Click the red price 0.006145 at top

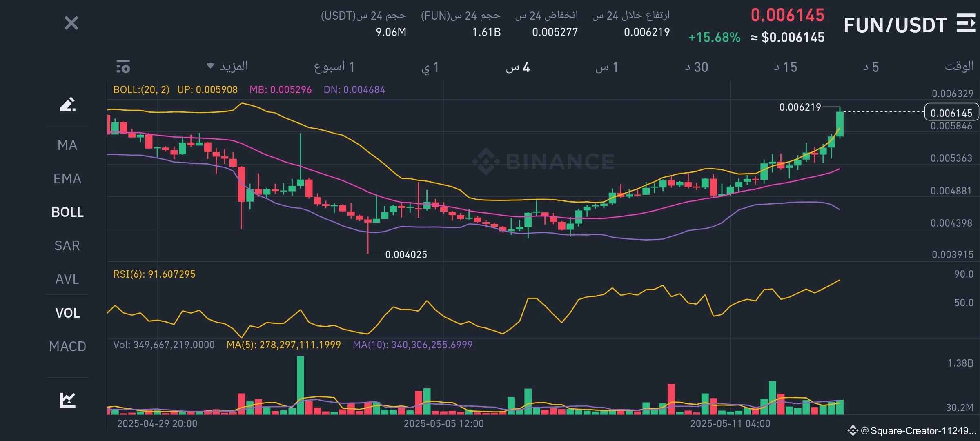tap(788, 15)
